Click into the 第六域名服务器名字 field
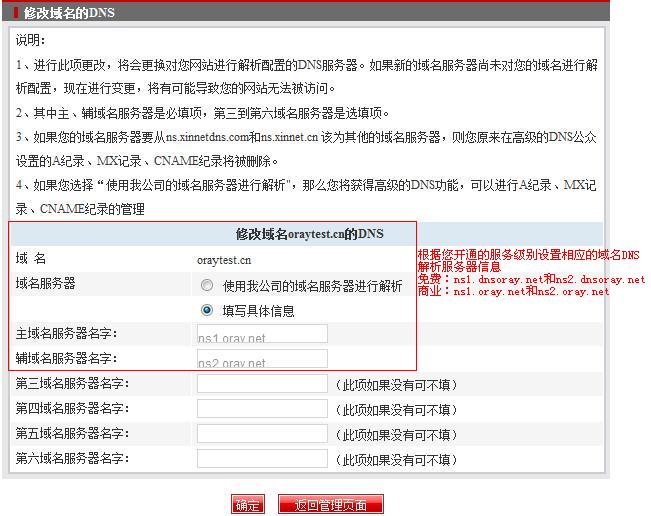The height and width of the screenshot is (516, 651). (x=262, y=458)
